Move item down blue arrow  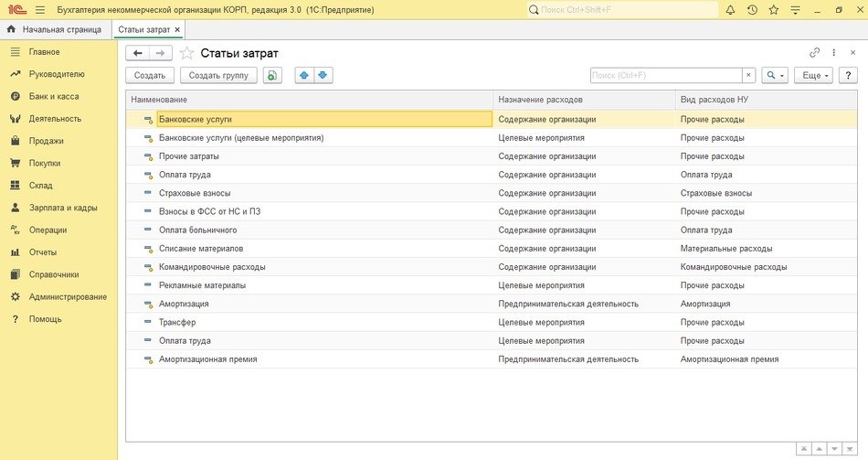[x=323, y=75]
